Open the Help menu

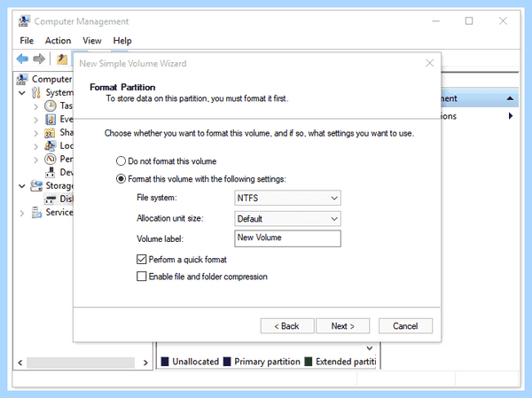pos(122,41)
